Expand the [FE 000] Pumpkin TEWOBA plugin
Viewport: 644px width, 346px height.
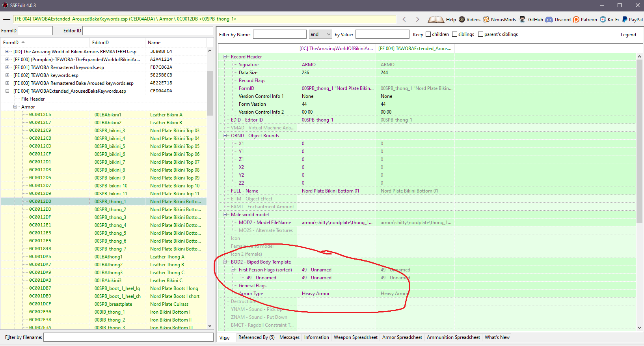[x=7, y=59]
